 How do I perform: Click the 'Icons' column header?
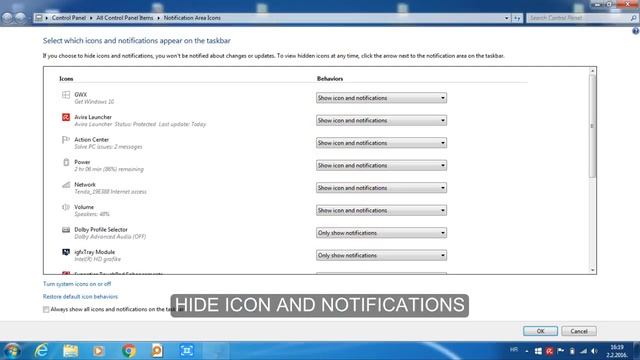pos(66,78)
